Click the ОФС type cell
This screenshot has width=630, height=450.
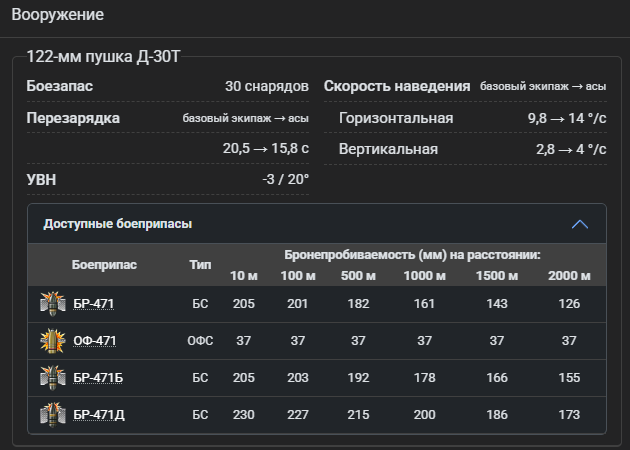(x=200, y=341)
